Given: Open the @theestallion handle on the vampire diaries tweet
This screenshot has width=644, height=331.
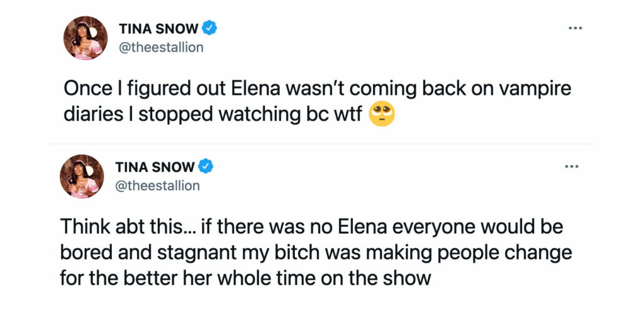Looking at the screenshot, I should pos(161,48).
